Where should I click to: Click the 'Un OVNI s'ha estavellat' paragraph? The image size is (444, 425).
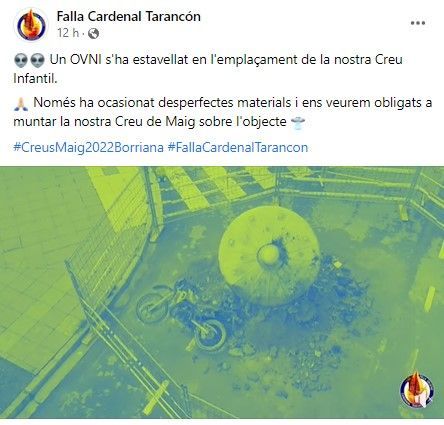coord(208,69)
